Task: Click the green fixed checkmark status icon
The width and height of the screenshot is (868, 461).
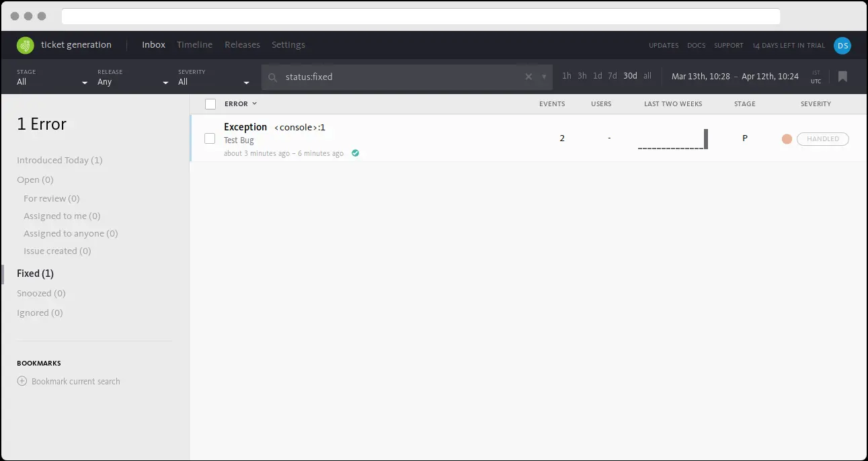Action: (355, 153)
